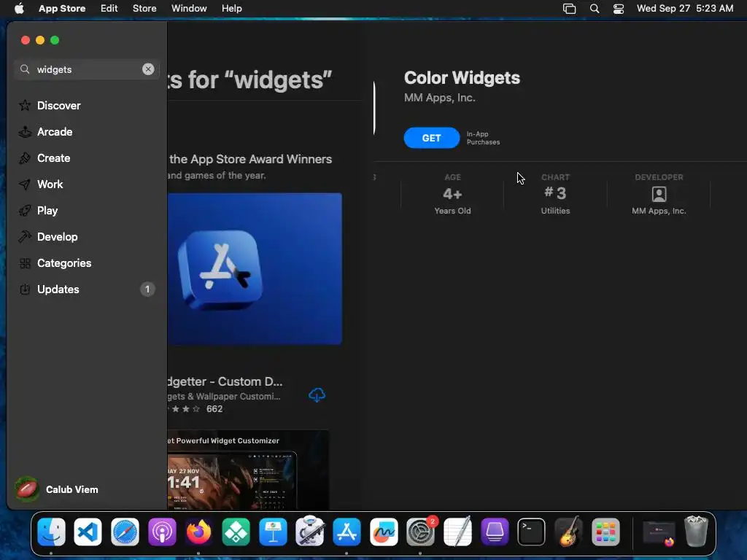Launch Automator from the Dock
Image resolution: width=747 pixels, height=560 pixels.
click(309, 531)
